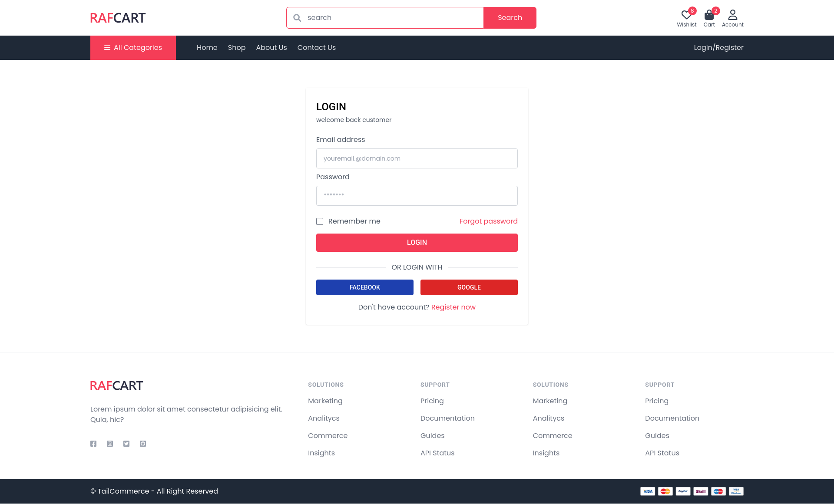Viewport: 834px width, 504px height.
Task: Log in with the GOOGLE button
Action: tap(469, 287)
